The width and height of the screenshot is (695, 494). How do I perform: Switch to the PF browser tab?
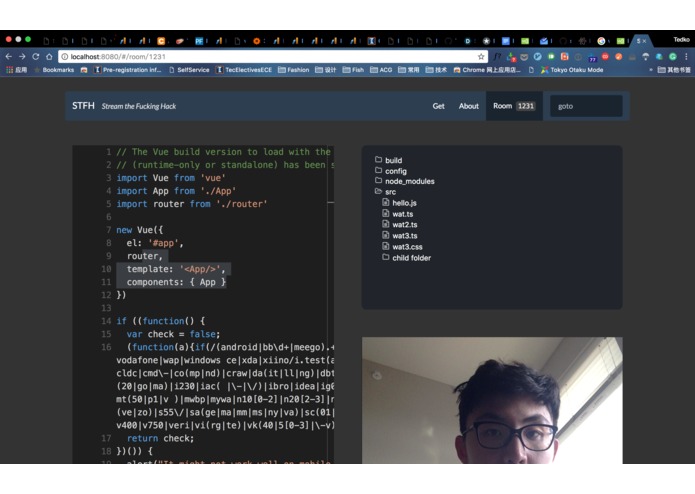coord(199,41)
